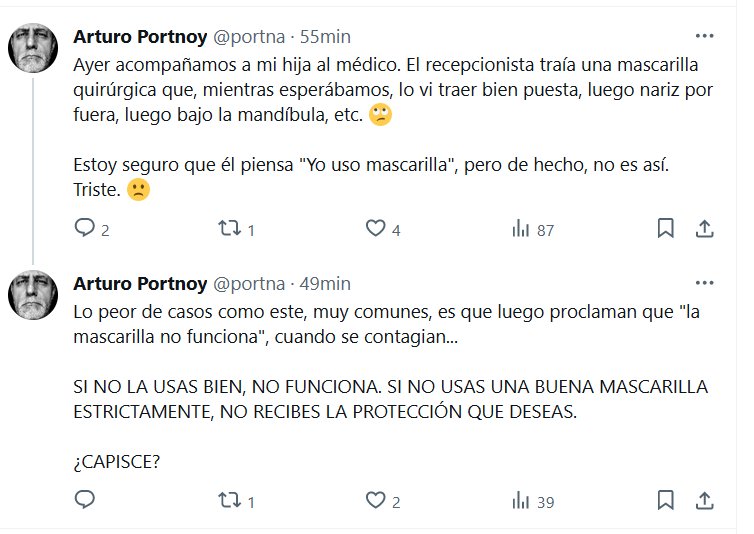Image resolution: width=754 pixels, height=534 pixels.
Task: Reply to the second tweet ending ¿CAPISCE?
Action: pos(84,500)
